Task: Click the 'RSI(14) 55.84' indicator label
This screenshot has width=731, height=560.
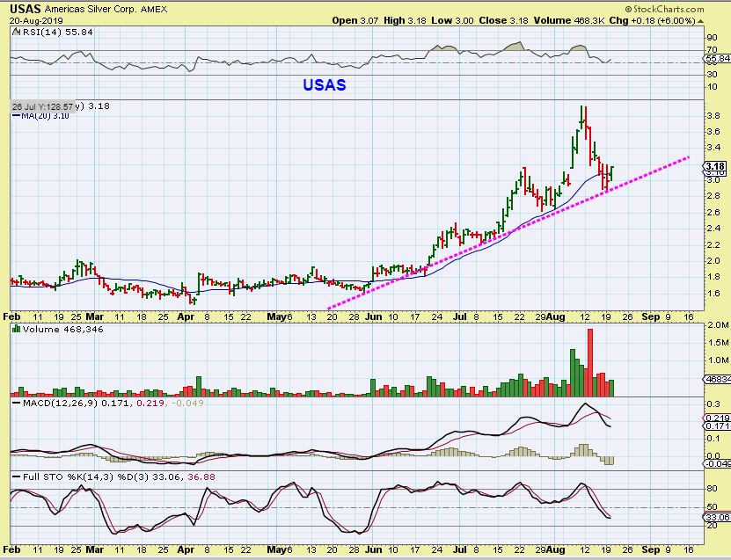Action: click(x=57, y=32)
